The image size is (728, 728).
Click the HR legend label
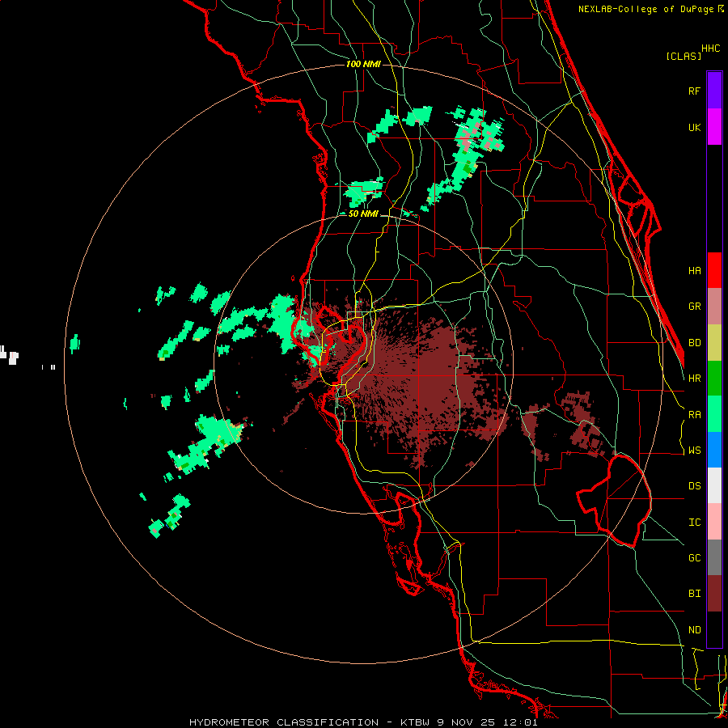694,379
